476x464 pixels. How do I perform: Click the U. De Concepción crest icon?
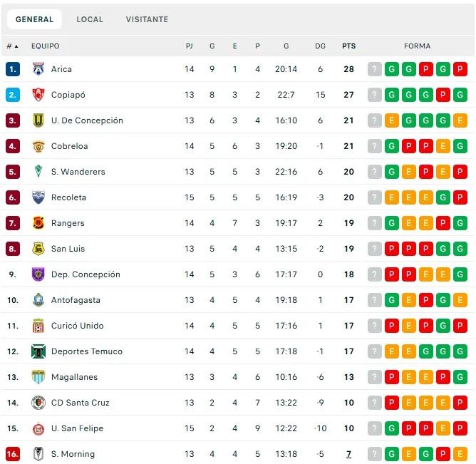tap(38, 120)
